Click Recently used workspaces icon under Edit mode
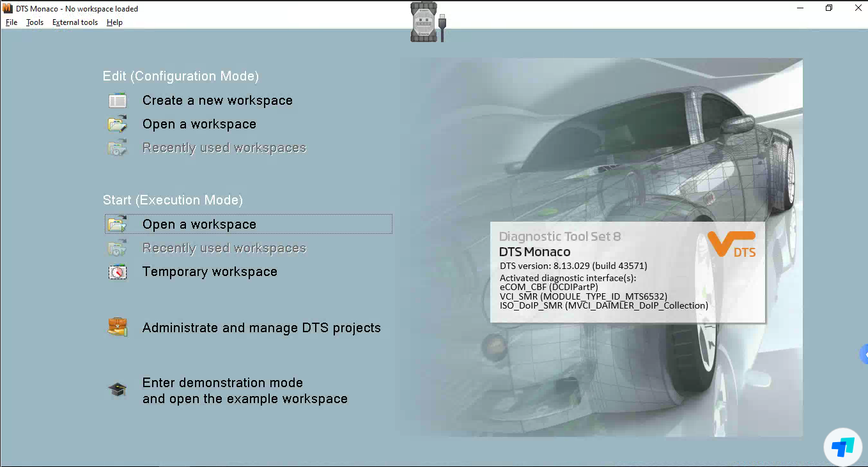Screen dimensions: 868x467 [x=118, y=148]
